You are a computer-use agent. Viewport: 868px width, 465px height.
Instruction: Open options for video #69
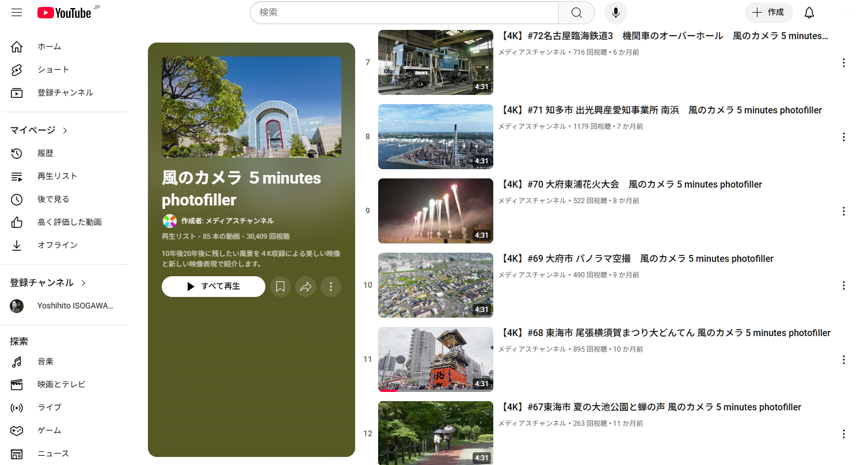tap(843, 285)
